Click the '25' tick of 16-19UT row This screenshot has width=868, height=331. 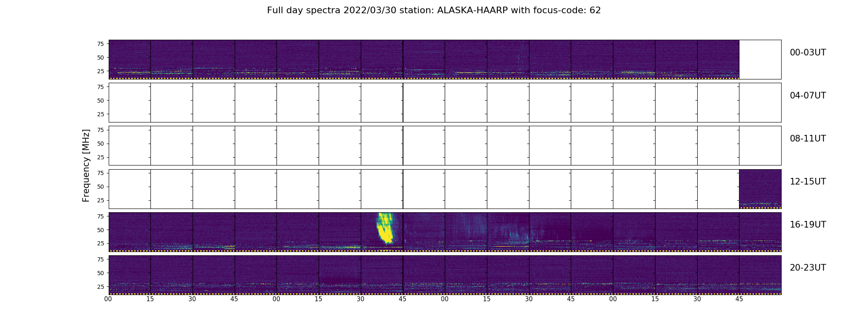[100, 243]
